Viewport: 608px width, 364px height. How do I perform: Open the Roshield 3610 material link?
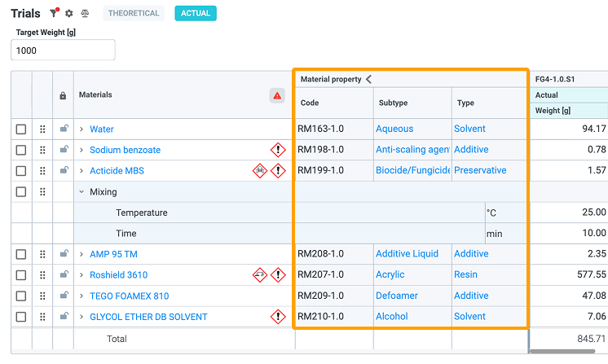coord(119,275)
